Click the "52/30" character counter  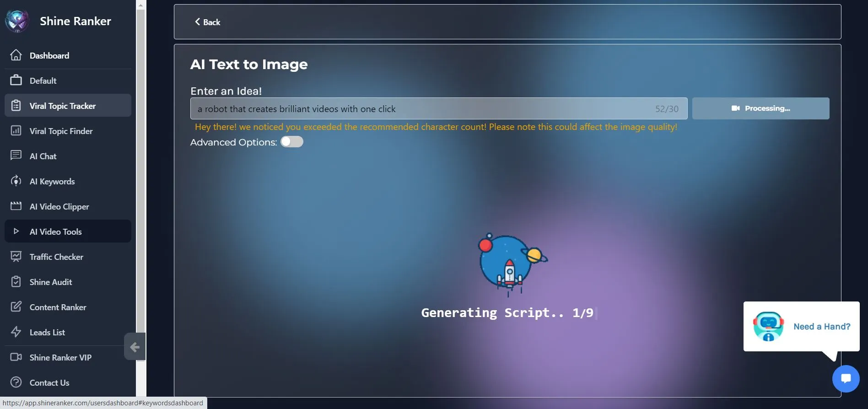coord(667,109)
